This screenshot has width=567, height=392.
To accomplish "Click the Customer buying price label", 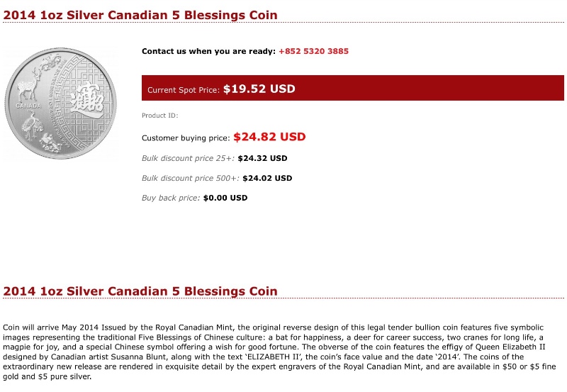I will [x=186, y=138].
